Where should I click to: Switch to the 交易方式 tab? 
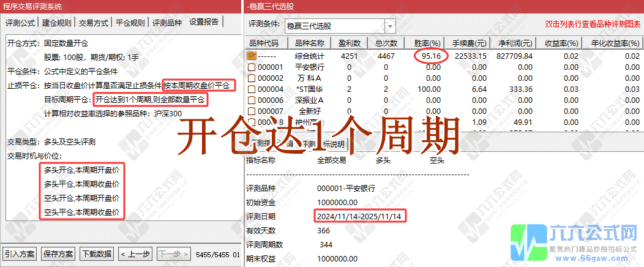(x=94, y=23)
